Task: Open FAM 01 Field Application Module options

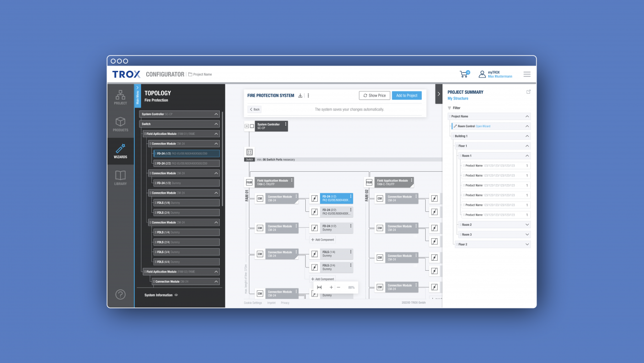Action: (291, 181)
